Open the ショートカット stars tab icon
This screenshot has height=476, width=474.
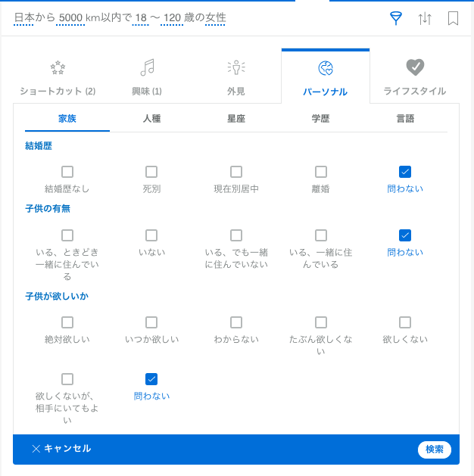(x=58, y=68)
